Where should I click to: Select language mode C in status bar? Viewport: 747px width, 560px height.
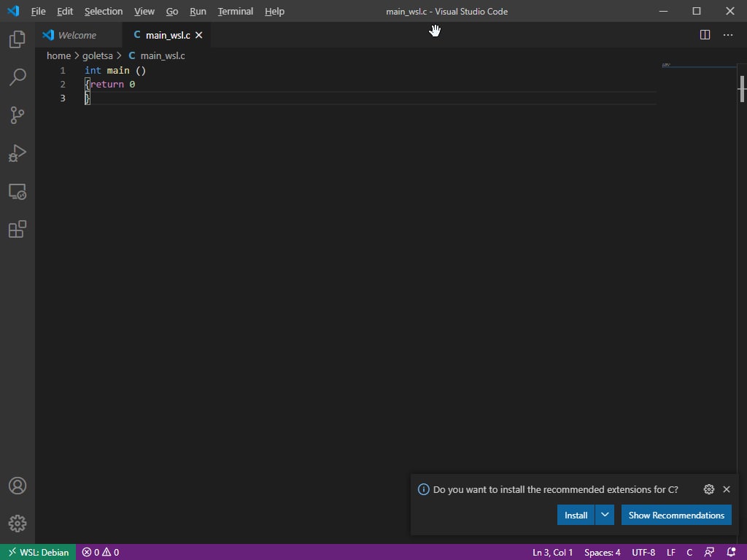pyautogui.click(x=689, y=553)
